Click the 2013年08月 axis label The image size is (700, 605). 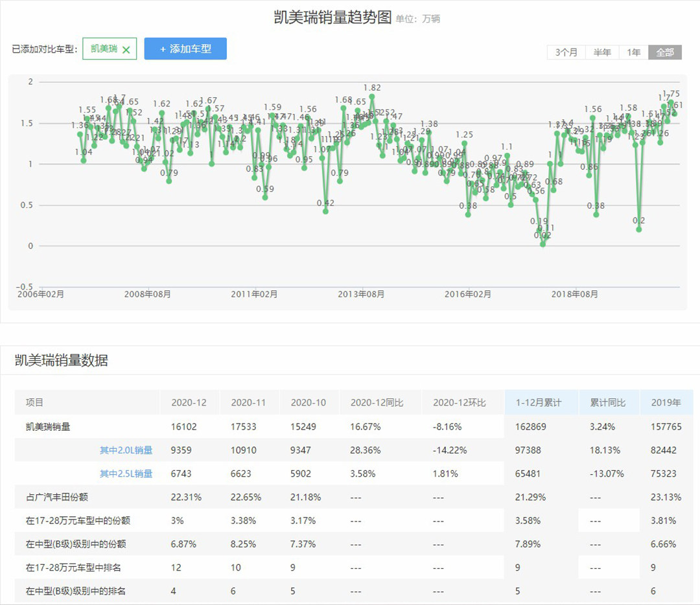[361, 294]
